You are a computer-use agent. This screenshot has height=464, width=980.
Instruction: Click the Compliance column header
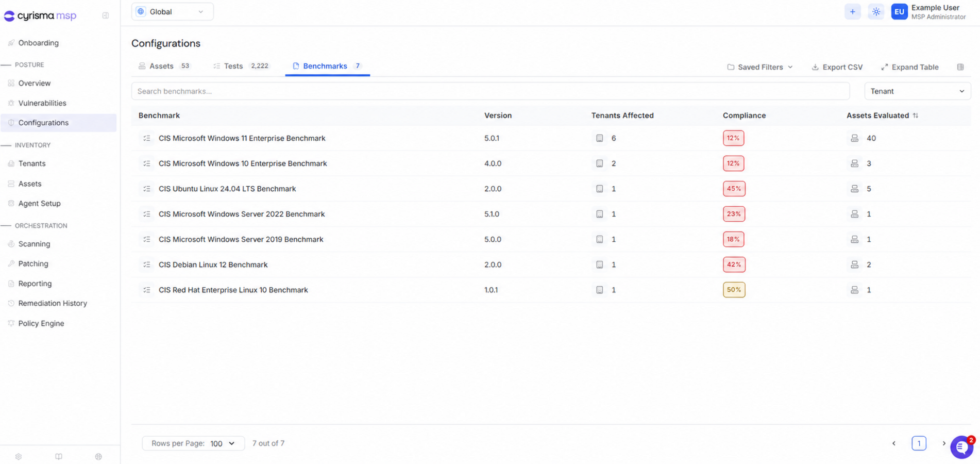point(744,115)
